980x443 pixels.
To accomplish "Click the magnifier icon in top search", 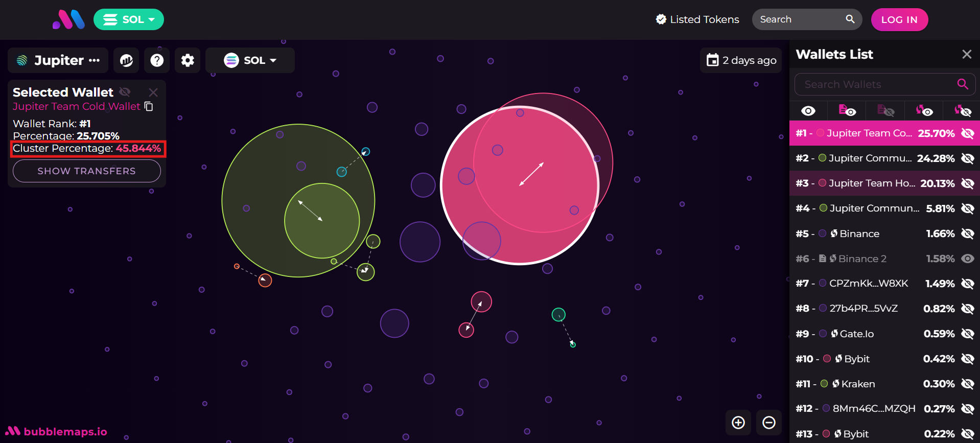I will point(850,19).
